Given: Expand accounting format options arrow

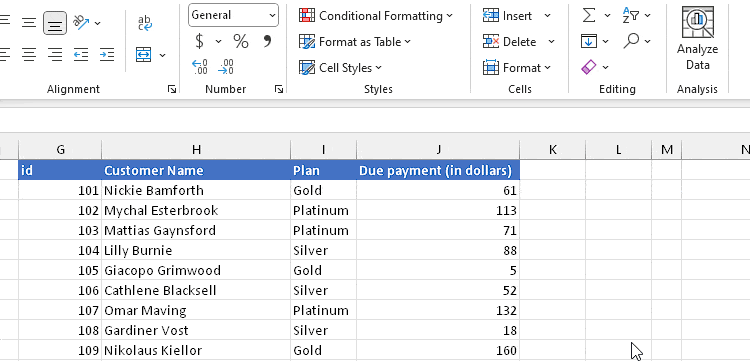Looking at the screenshot, I should (x=219, y=42).
